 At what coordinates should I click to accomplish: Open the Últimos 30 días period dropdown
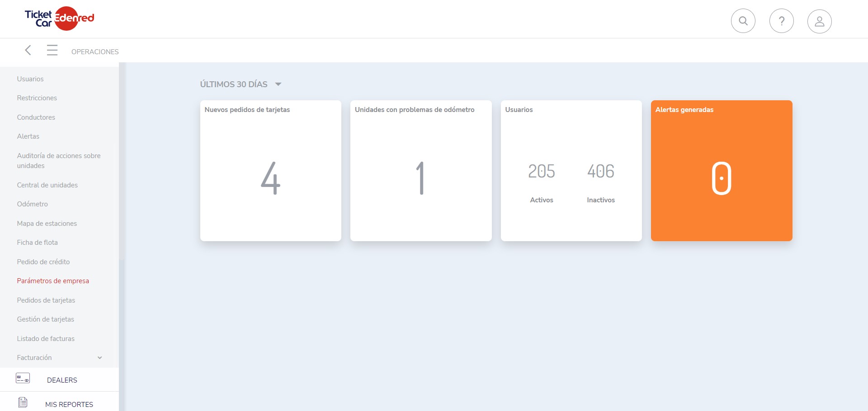(241, 84)
